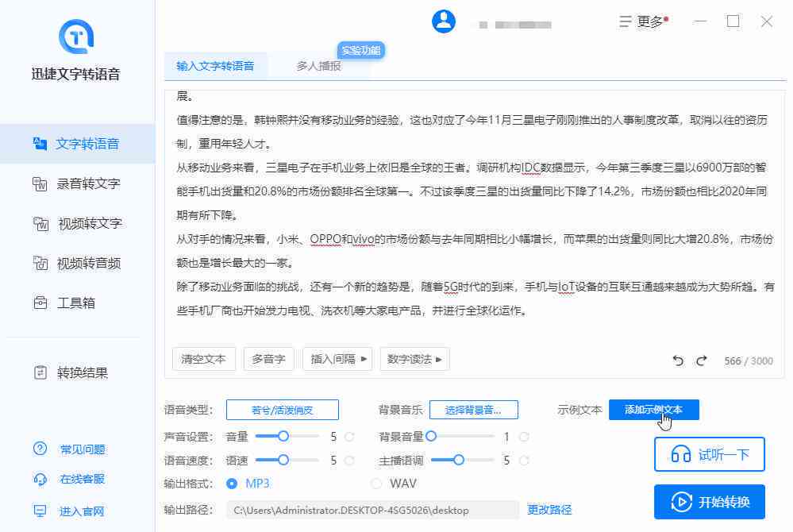Open the 选择背景音 selector

pos(473,410)
